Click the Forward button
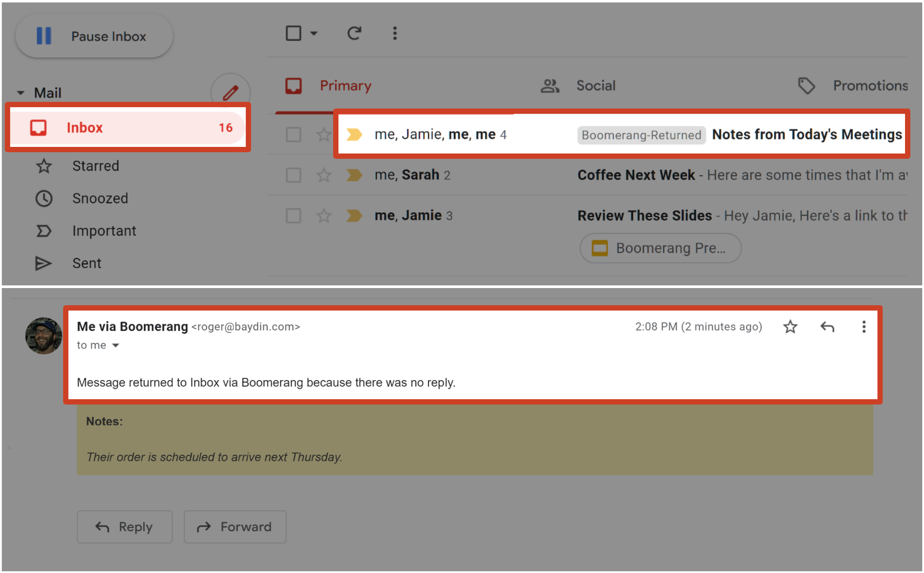 pyautogui.click(x=235, y=527)
